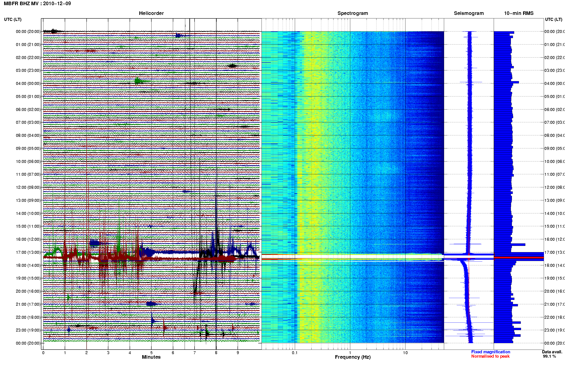Click helicorder time label '15:00 (11:00)'
The width and height of the screenshot is (588, 368).
[28, 226]
